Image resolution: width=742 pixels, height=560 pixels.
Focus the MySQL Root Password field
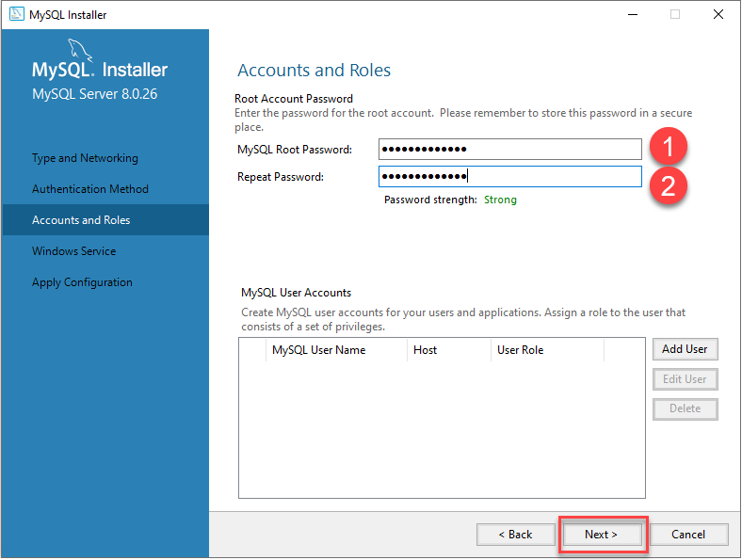coord(509,150)
